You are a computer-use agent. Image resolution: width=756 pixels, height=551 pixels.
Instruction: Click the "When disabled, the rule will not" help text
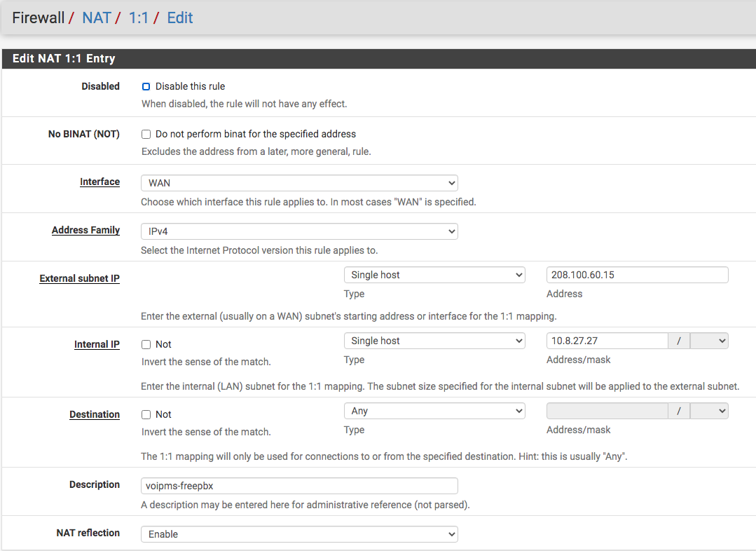point(244,104)
